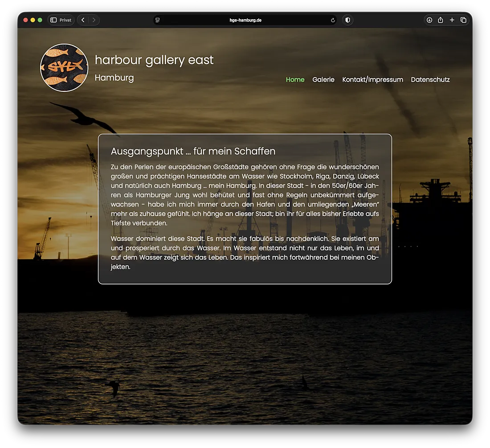Open the Kontakt/Impressum page
Screen dimensions: 490x448
372,80
